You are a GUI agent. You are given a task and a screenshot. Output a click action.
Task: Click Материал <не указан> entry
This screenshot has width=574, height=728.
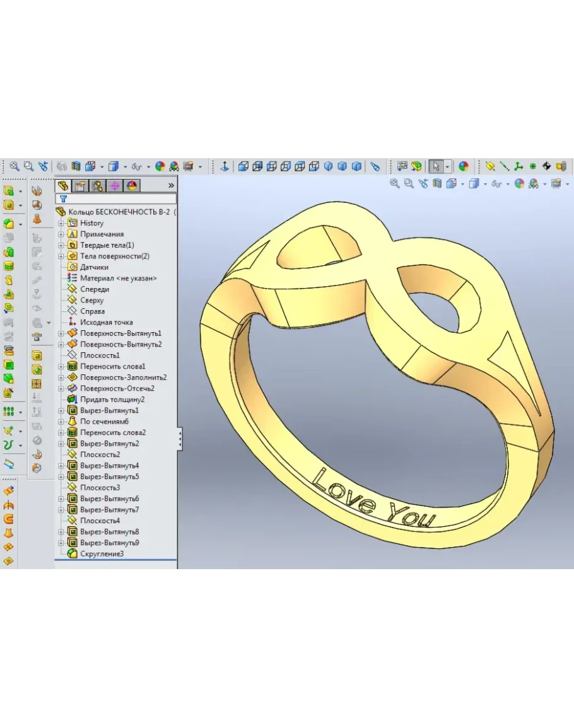point(118,278)
